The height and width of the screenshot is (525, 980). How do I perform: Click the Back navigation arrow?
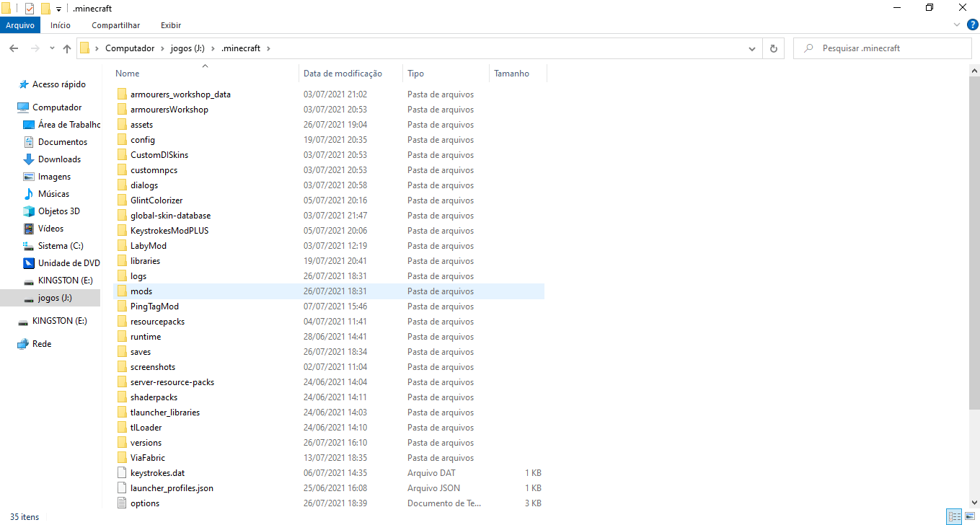tap(14, 48)
